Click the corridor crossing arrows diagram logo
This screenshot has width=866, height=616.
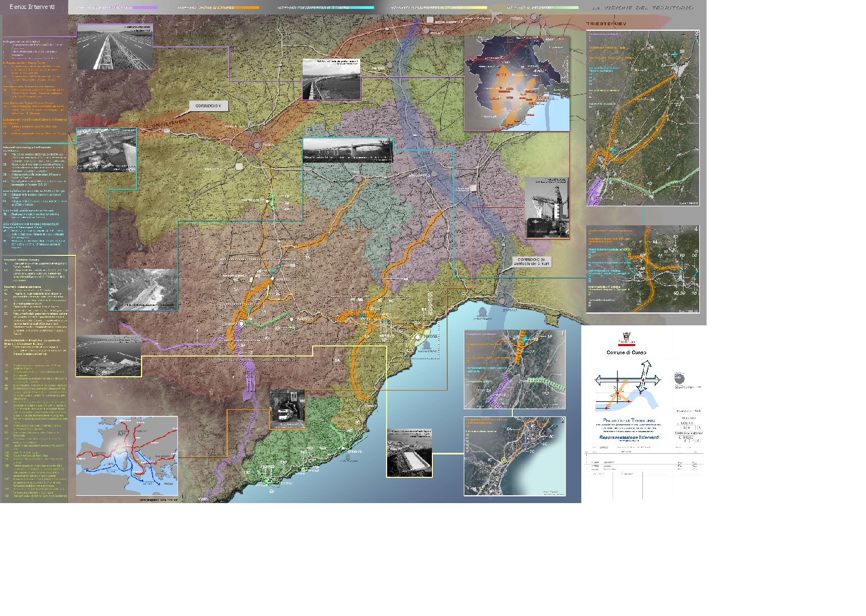[627, 386]
